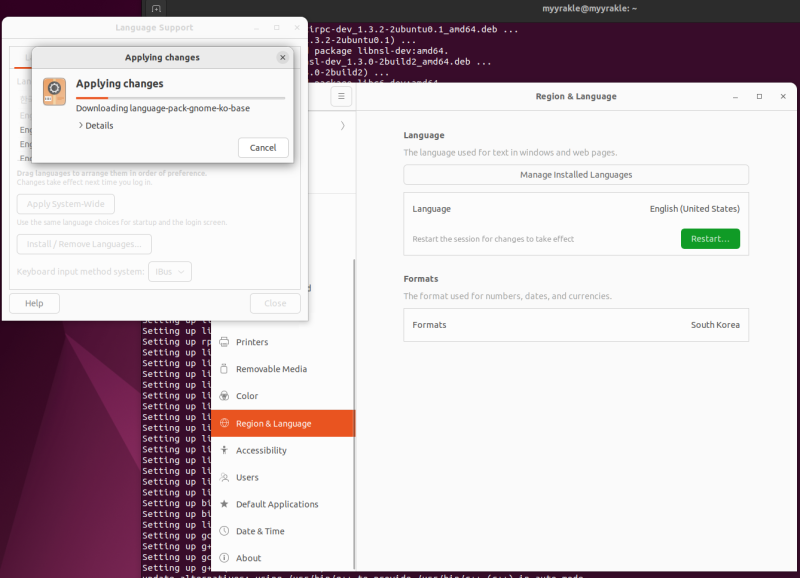Open the Formats row showing South Korea
Image resolution: width=800 pixels, height=578 pixels.
pos(575,325)
